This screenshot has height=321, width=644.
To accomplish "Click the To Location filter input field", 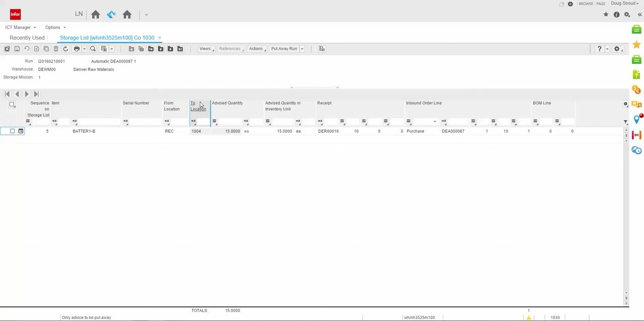I will pyautogui.click(x=203, y=121).
